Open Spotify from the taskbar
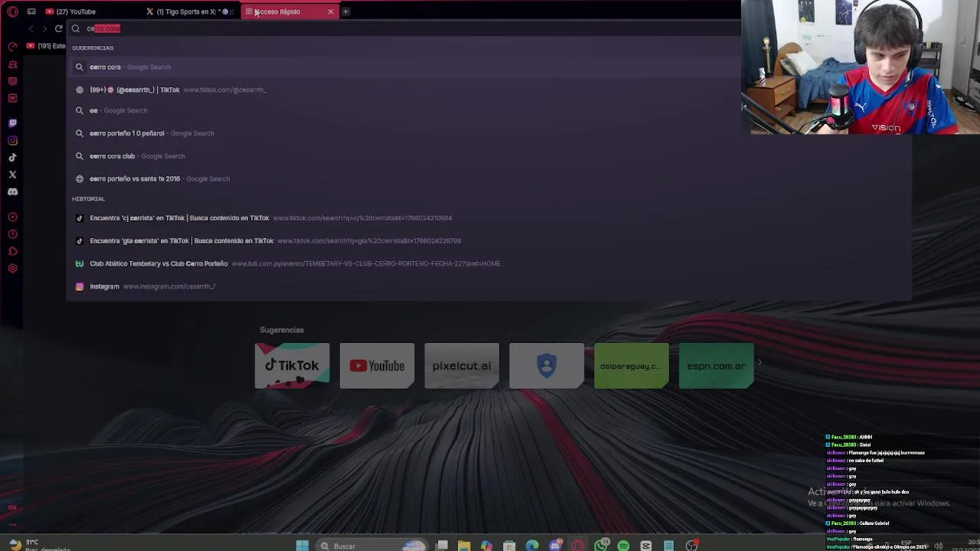 coord(623,546)
